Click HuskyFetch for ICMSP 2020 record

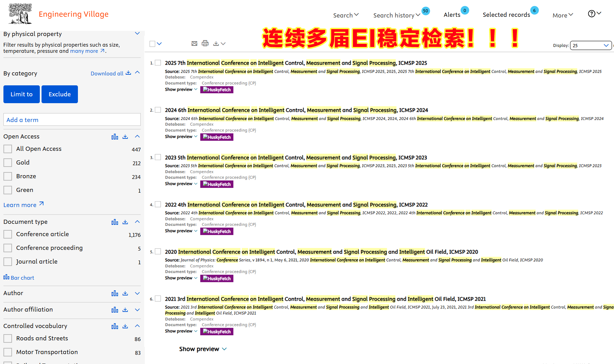point(217,279)
